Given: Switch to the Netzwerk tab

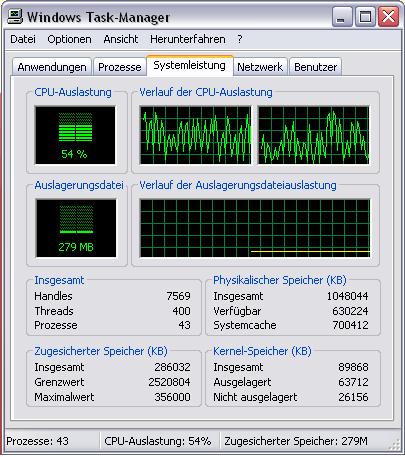Looking at the screenshot, I should tap(260, 67).
